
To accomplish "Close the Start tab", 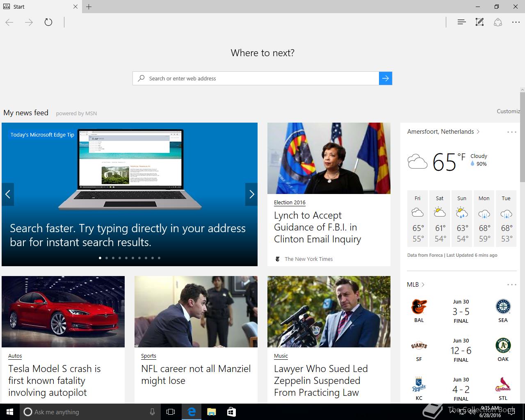I will pyautogui.click(x=75, y=7).
